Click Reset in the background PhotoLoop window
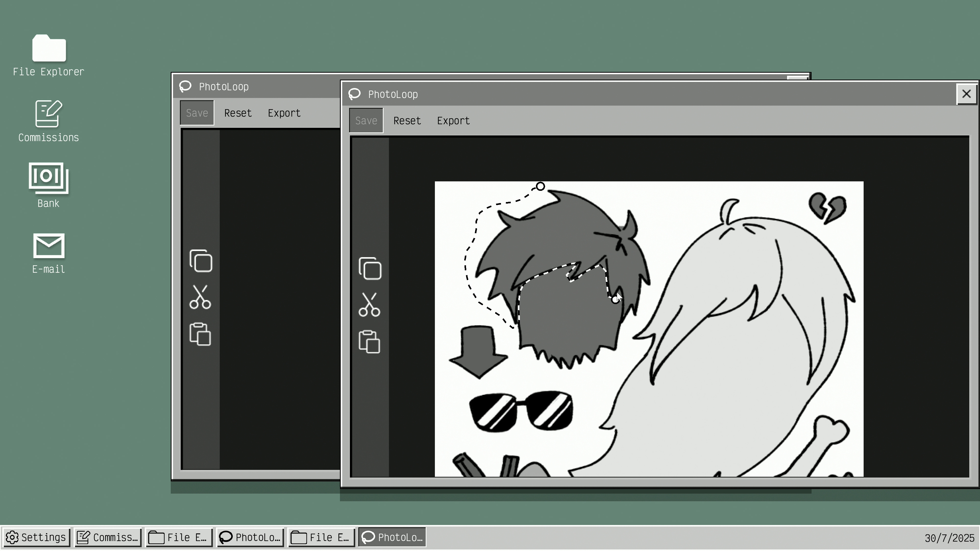This screenshot has height=551, width=980. coord(238,113)
